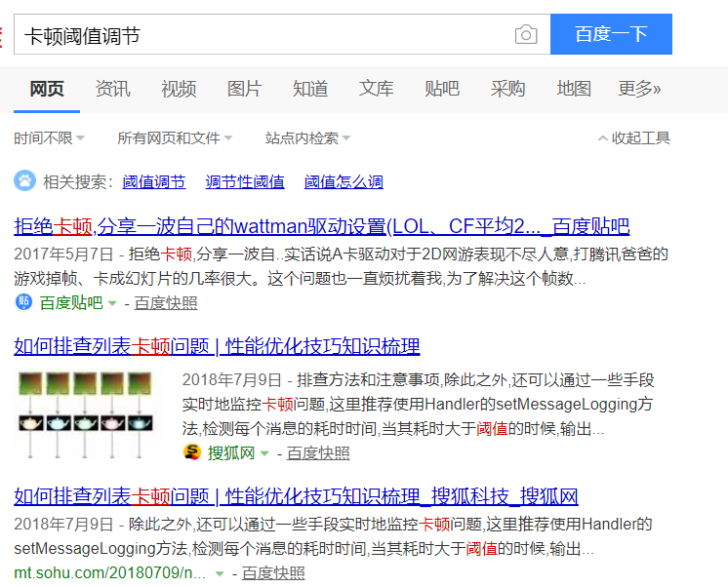
Task: Click the search input field with 卡顿阈值调节
Action: [x=263, y=35]
